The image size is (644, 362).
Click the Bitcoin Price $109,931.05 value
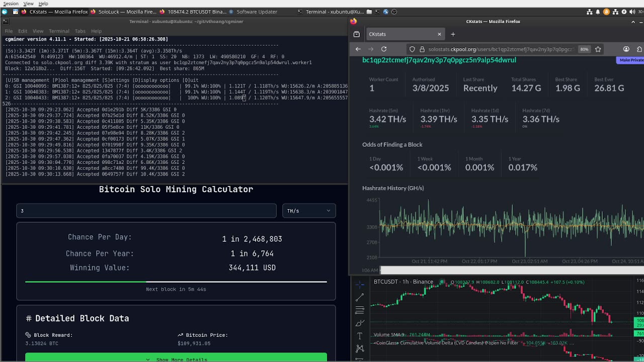(x=194, y=343)
